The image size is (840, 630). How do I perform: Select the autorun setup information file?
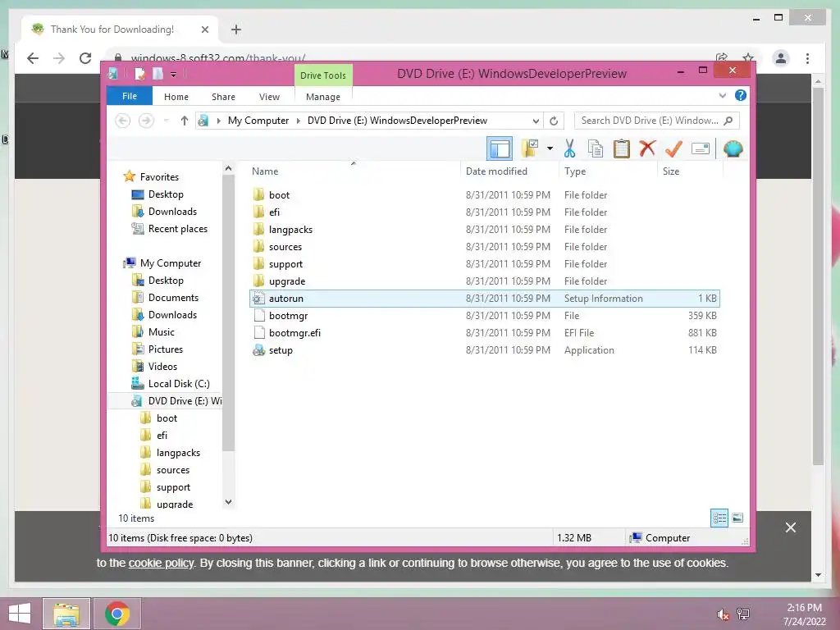pos(485,299)
